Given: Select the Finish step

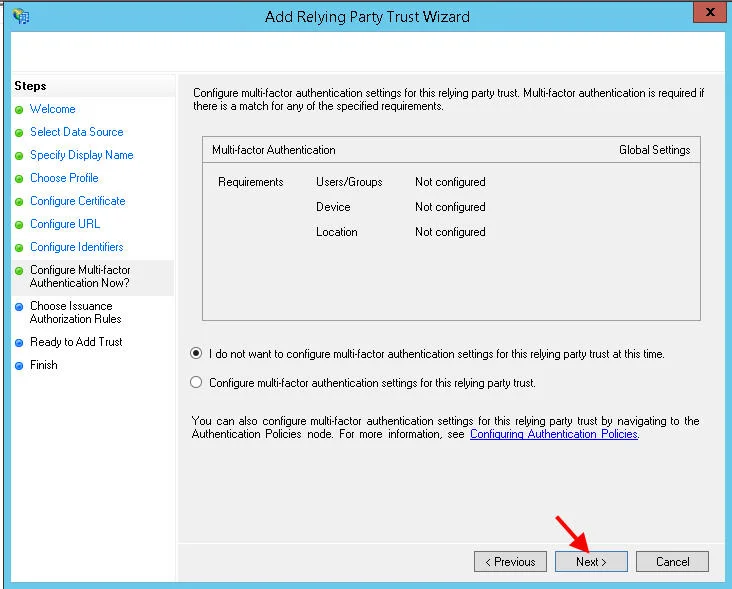Looking at the screenshot, I should (x=44, y=365).
